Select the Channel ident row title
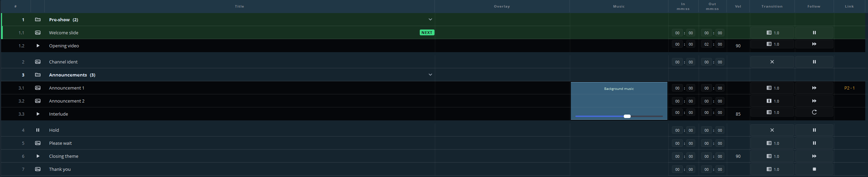 63,62
